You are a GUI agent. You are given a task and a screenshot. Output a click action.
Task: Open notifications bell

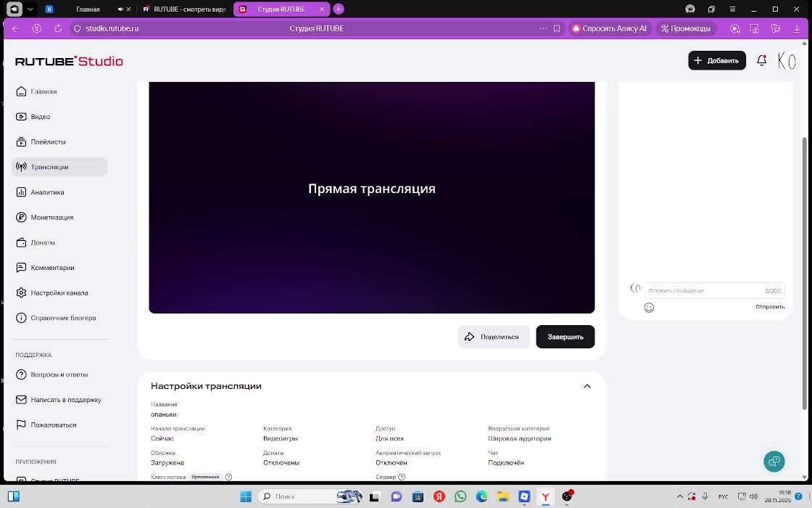pos(761,61)
